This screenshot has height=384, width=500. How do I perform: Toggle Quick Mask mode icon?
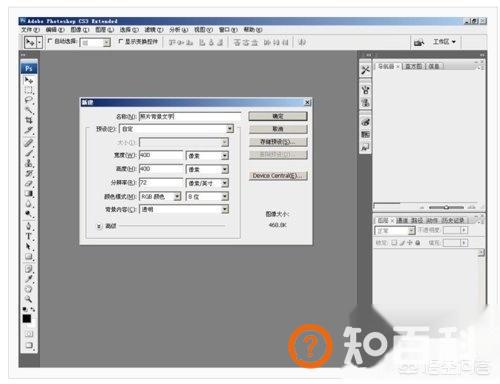click(29, 334)
